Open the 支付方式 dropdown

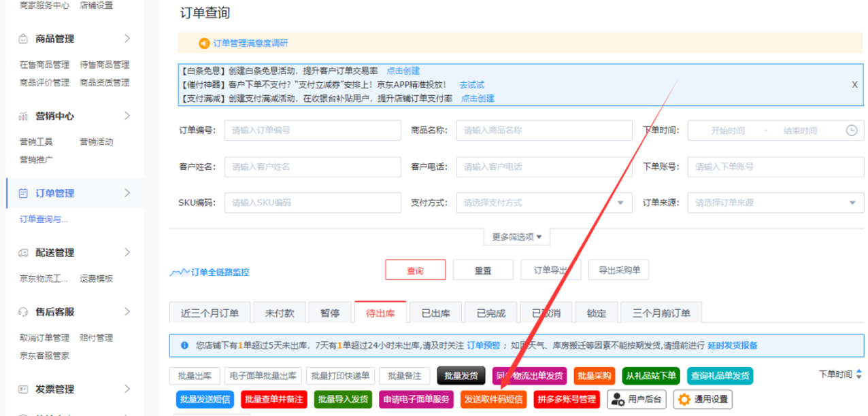[544, 203]
